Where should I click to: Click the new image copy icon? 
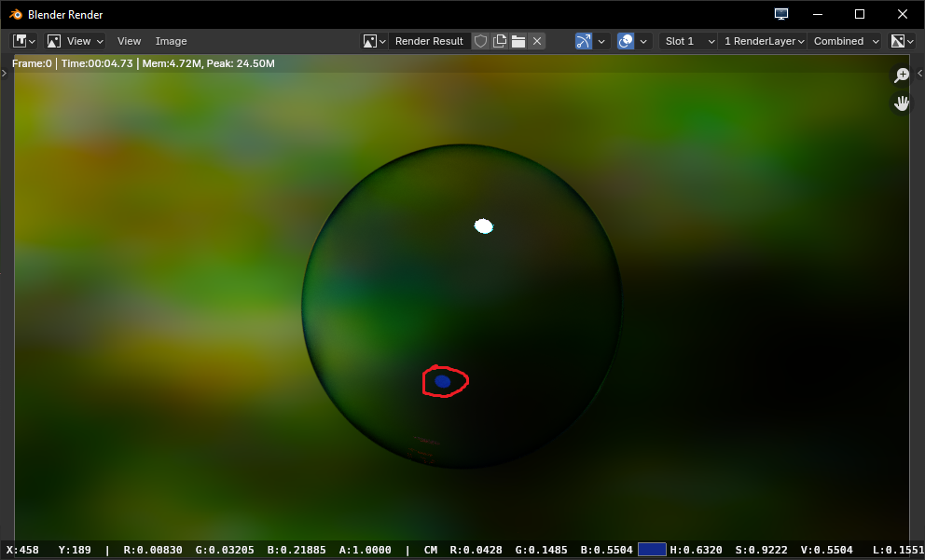coord(500,41)
